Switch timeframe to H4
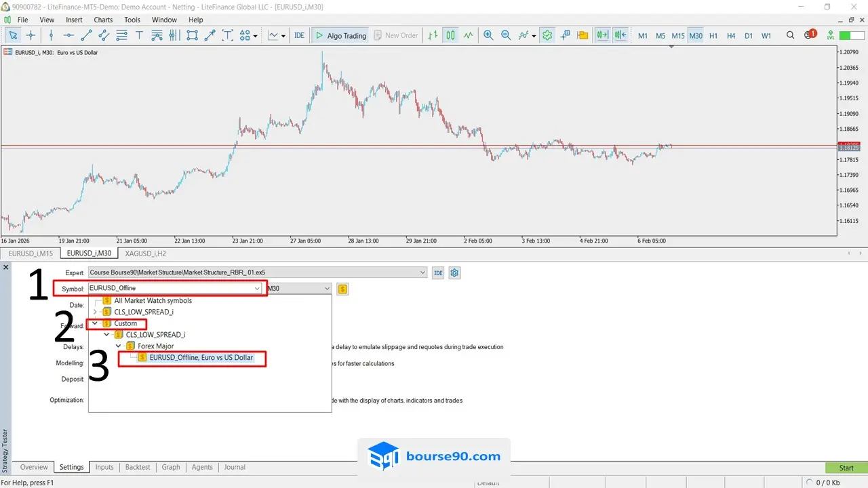 [731, 36]
